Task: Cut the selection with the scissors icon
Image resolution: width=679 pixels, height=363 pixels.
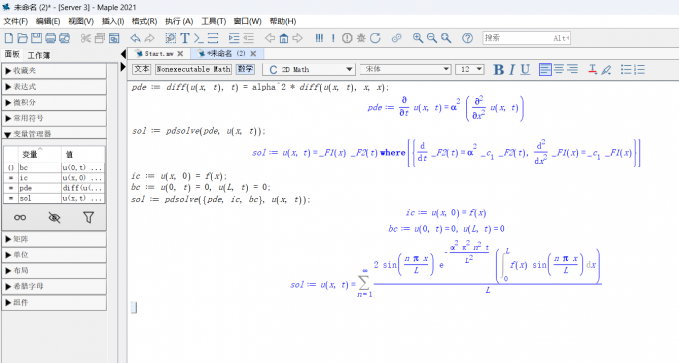Action: tap(86, 38)
